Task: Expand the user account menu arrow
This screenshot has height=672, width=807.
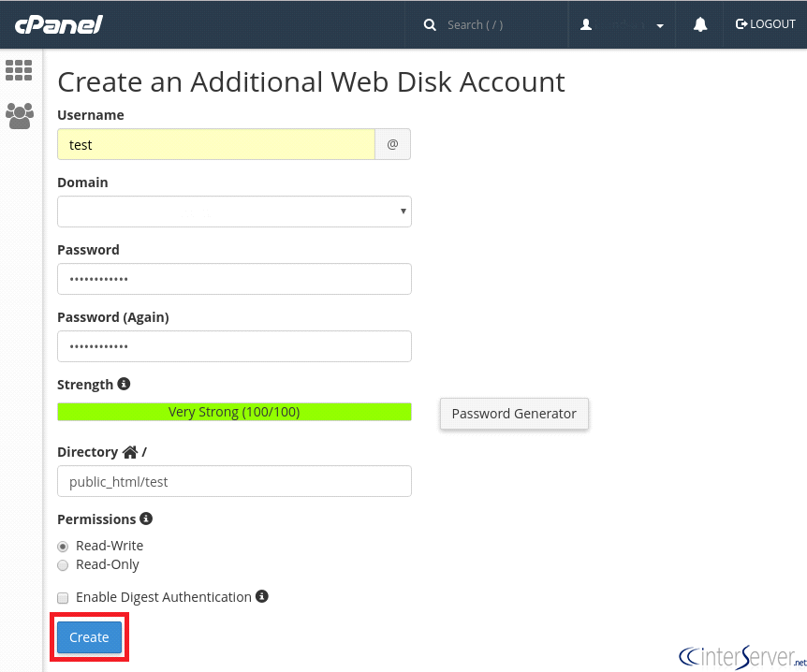Action: point(660,25)
